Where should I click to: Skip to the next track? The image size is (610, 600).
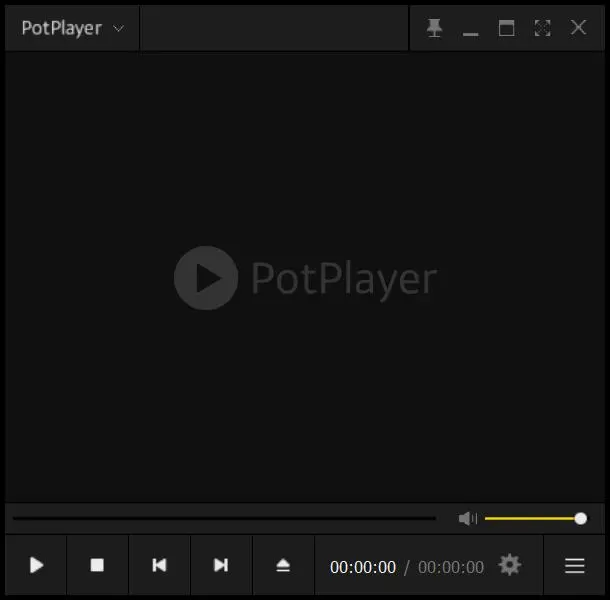[221, 565]
